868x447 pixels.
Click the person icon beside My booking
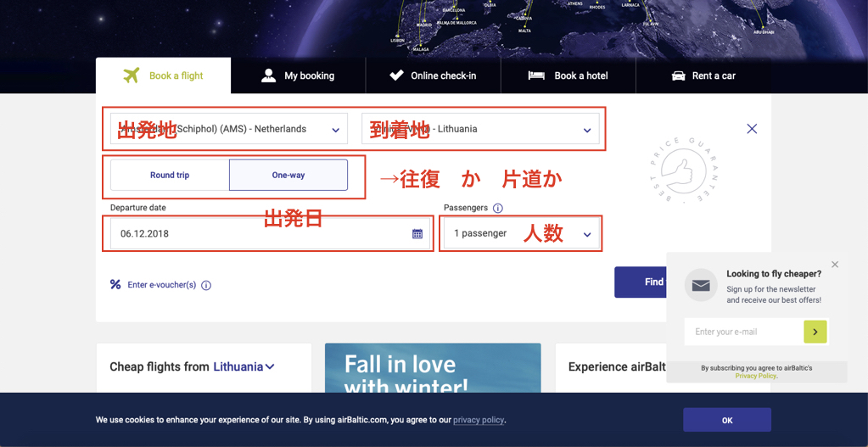coord(268,75)
